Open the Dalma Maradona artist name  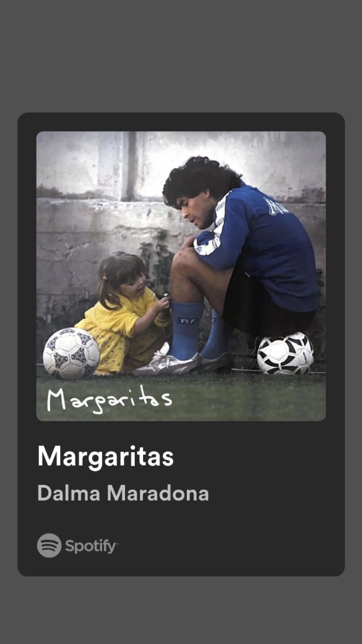coord(123,493)
